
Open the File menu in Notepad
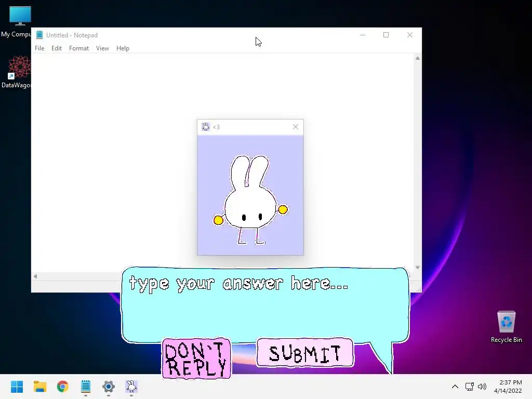click(x=39, y=48)
